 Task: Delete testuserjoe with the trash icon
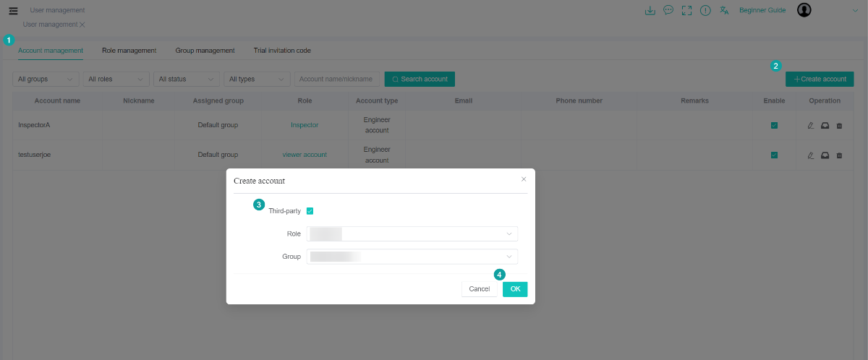pos(839,155)
